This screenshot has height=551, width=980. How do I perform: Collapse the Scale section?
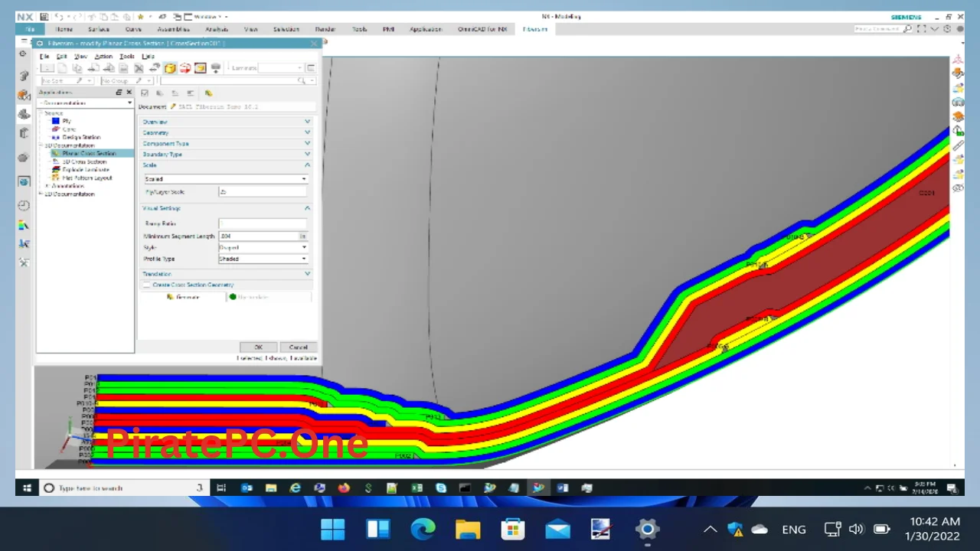(x=227, y=165)
